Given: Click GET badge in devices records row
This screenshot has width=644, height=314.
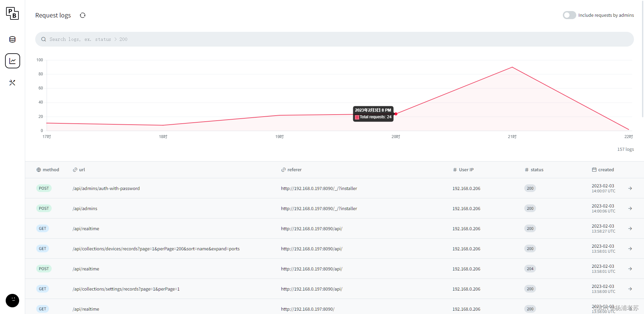Looking at the screenshot, I should click(43, 249).
